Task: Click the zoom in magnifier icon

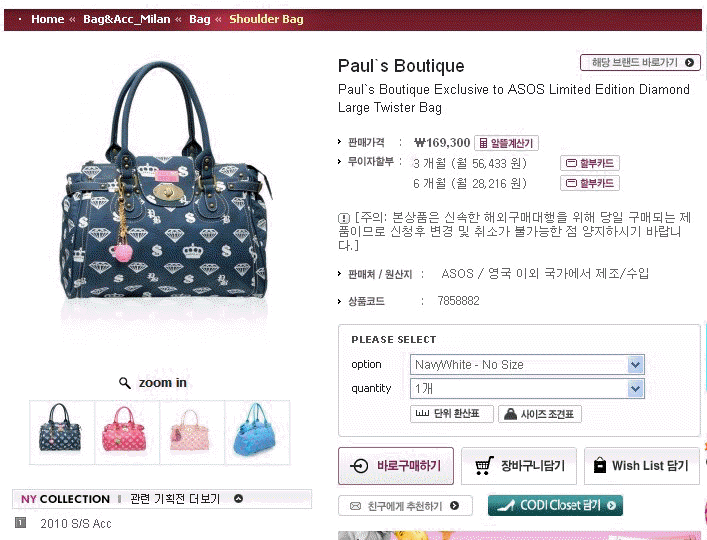Action: pos(124,383)
